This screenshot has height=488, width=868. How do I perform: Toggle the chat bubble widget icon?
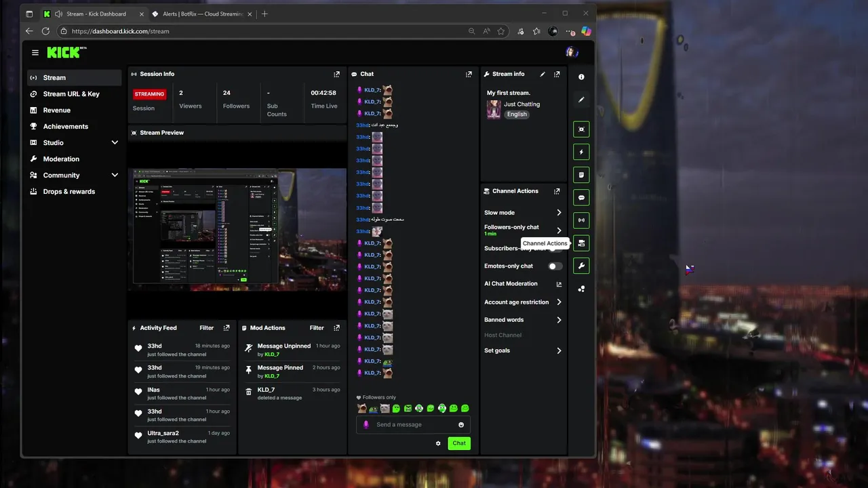pos(581,198)
